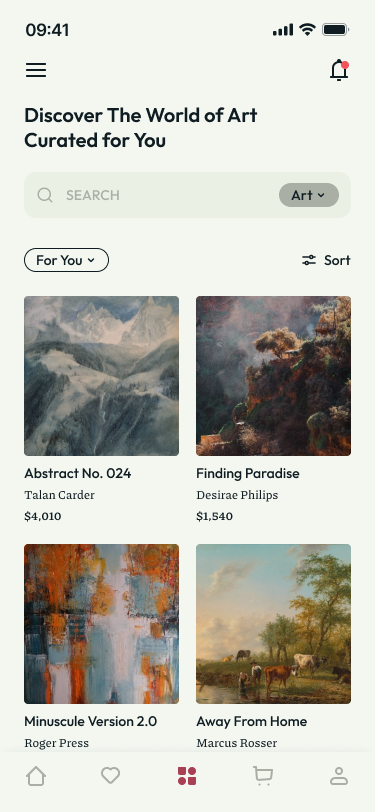Expand the Art category dropdown
This screenshot has width=375, height=812.
click(309, 195)
